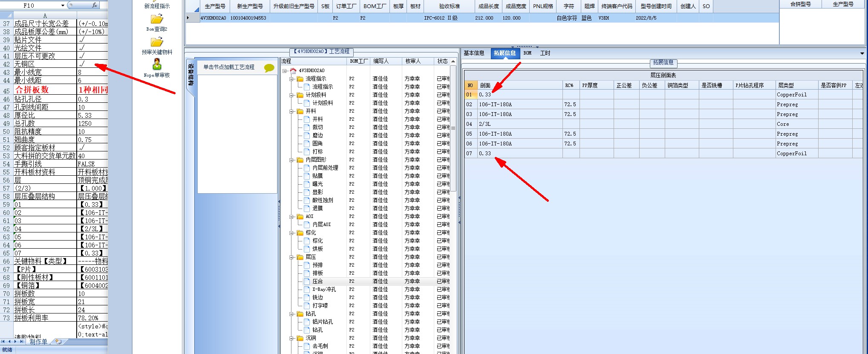The image size is (868, 354).
Task: Click the page icon beside 压合
Action: click(307, 281)
